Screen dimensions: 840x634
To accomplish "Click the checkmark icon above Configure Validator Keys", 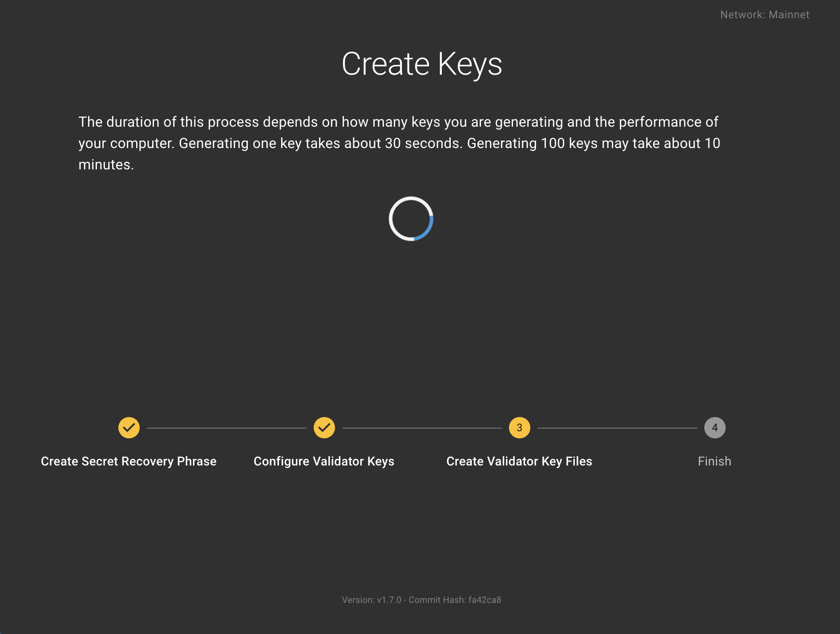I will pyautogui.click(x=324, y=428).
